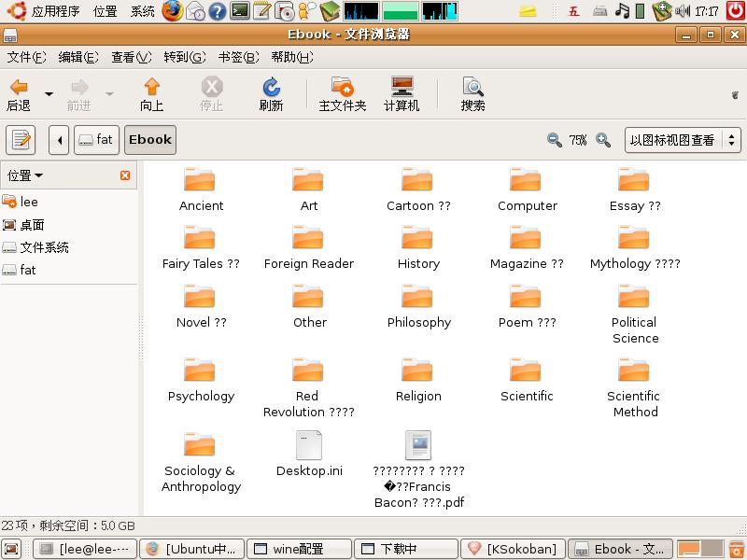Select the Scientific folder
This screenshot has height=560, width=747.
tap(527, 380)
